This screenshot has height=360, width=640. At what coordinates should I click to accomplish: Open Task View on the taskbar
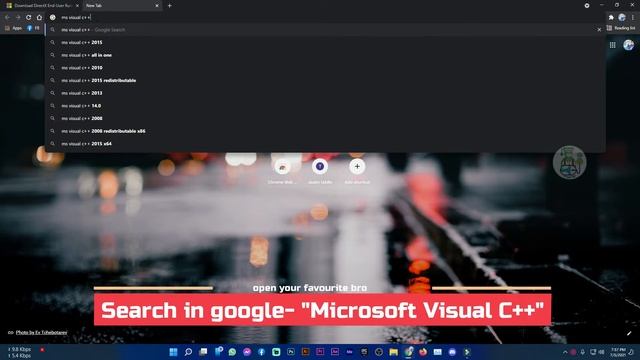click(x=203, y=352)
